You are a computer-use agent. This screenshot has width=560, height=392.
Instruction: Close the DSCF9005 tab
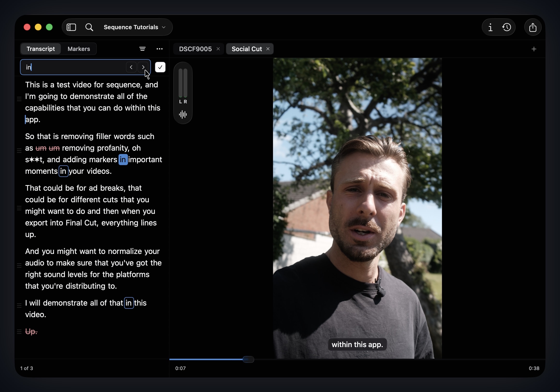click(x=218, y=49)
